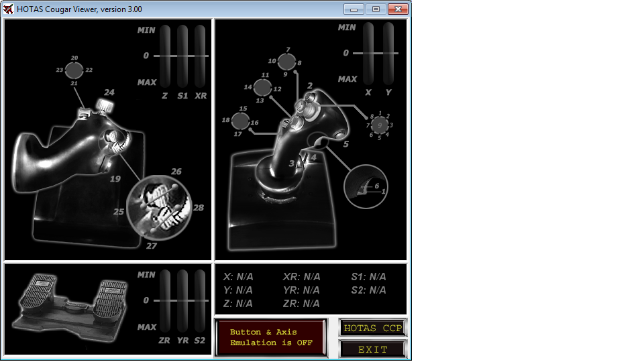Click the HOTAS CCP button

(x=373, y=328)
